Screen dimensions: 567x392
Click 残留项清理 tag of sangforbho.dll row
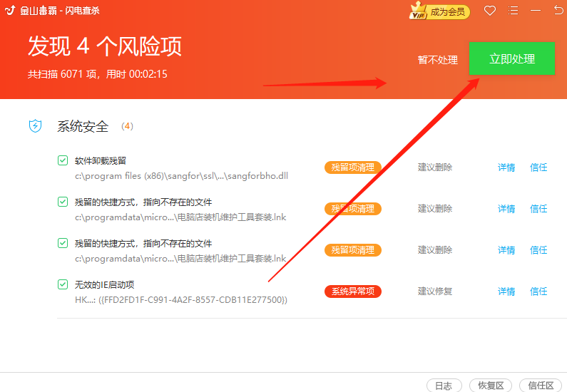point(353,167)
